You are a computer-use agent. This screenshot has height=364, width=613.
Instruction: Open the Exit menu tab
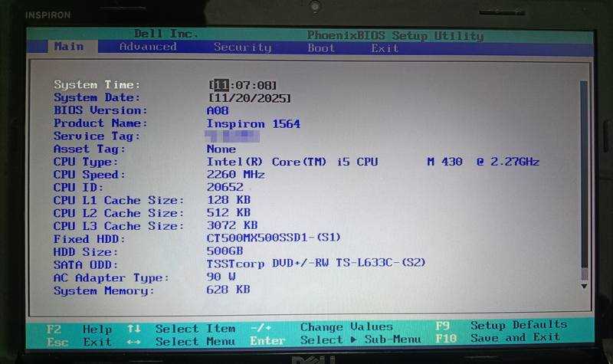[385, 48]
